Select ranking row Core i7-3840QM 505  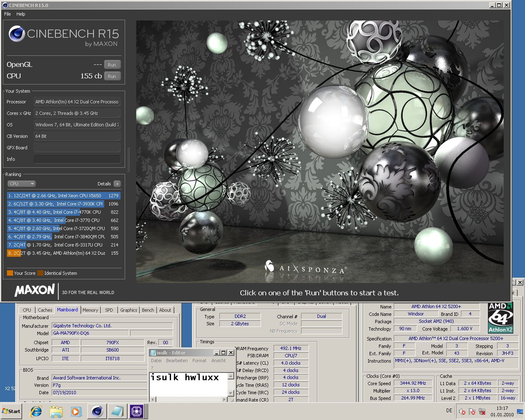(x=64, y=237)
